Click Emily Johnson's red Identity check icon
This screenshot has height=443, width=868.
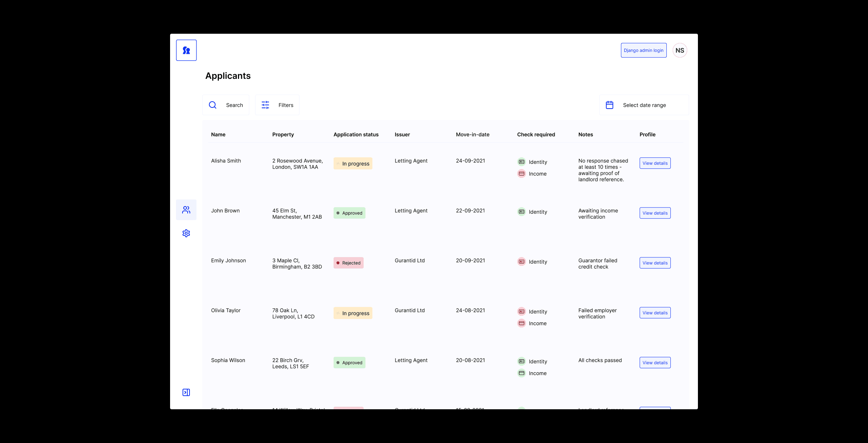(x=521, y=261)
